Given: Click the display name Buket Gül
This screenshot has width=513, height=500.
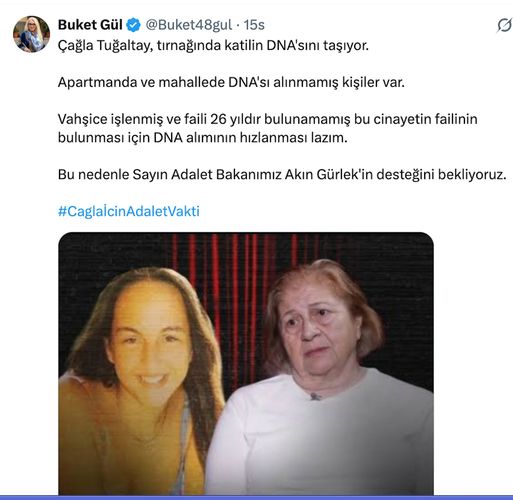Looking at the screenshot, I should (90, 25).
